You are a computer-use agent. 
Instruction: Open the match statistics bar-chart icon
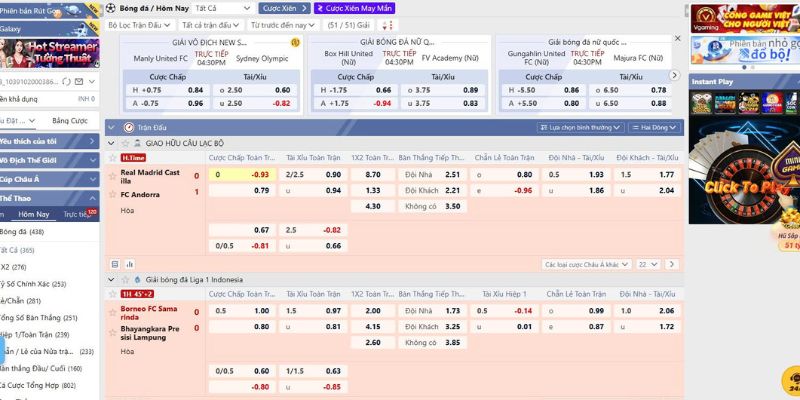coord(130,264)
